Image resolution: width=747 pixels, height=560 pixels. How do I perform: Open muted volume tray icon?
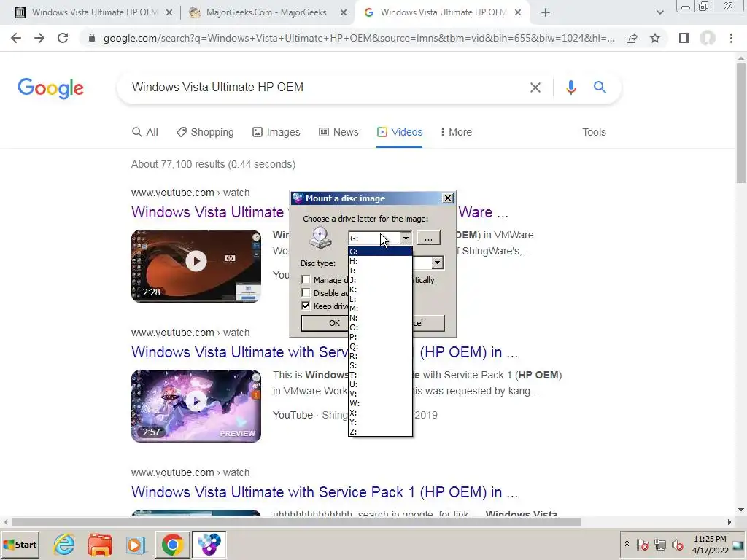[677, 544]
